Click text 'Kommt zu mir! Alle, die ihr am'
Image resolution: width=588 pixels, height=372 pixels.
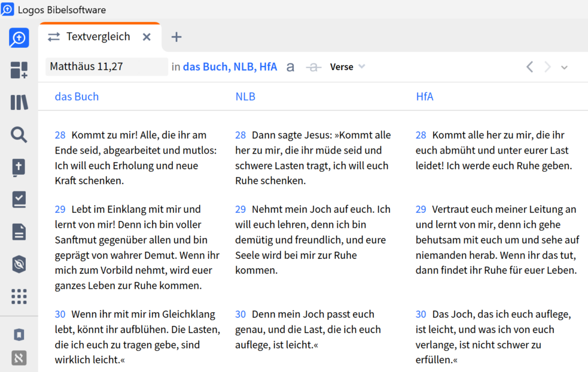click(x=139, y=135)
